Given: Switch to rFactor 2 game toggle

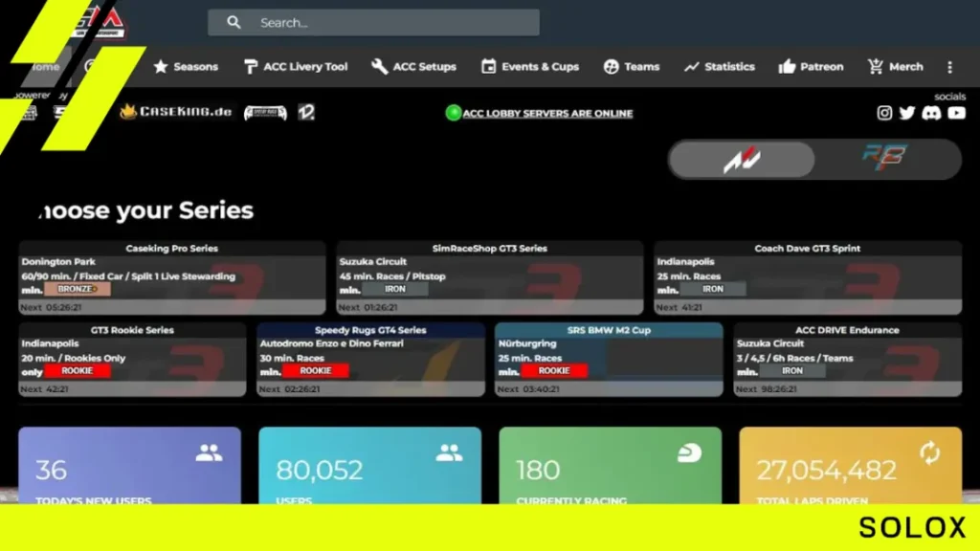Looking at the screenshot, I should click(x=884, y=159).
